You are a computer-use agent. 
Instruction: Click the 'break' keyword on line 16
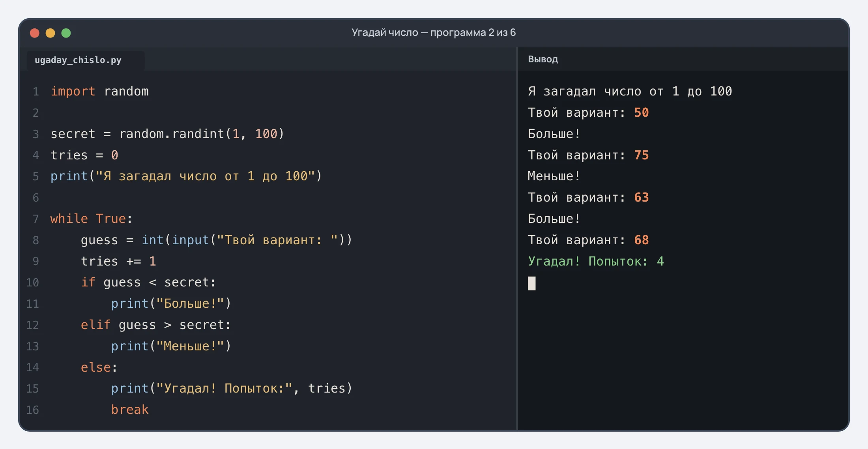[x=130, y=410]
